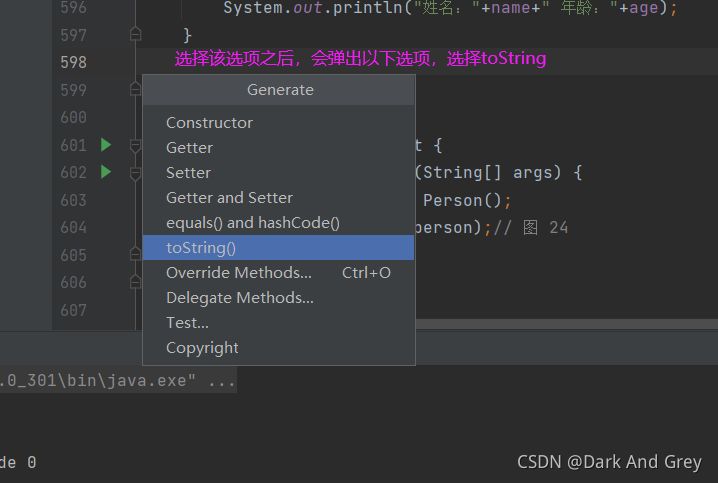Viewport: 718px width, 483px height.
Task: Select Getter from the Generate popup
Action: [x=278, y=148]
